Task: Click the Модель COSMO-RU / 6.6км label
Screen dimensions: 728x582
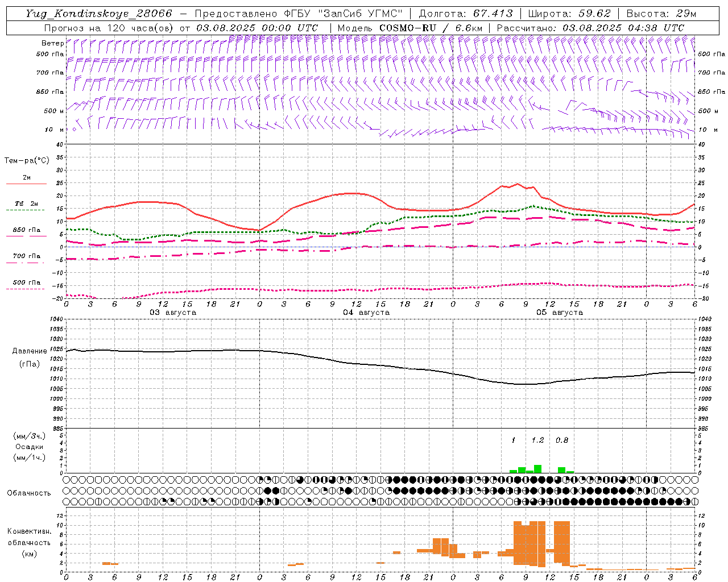Action: [x=409, y=28]
